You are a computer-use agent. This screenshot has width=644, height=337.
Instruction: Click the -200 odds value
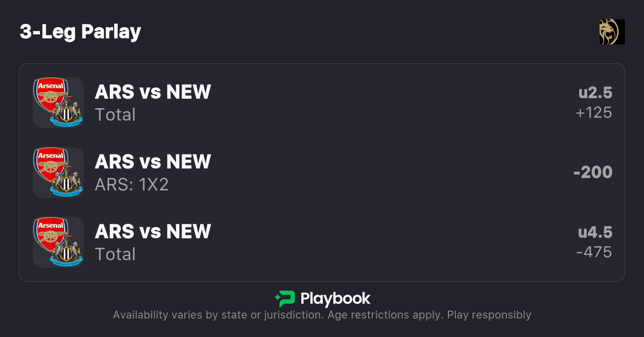click(593, 172)
